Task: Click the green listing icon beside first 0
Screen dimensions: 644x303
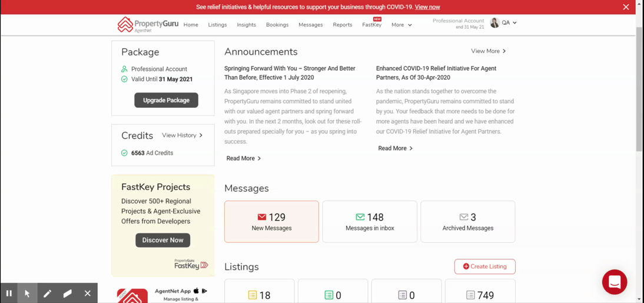Action: 328,295
